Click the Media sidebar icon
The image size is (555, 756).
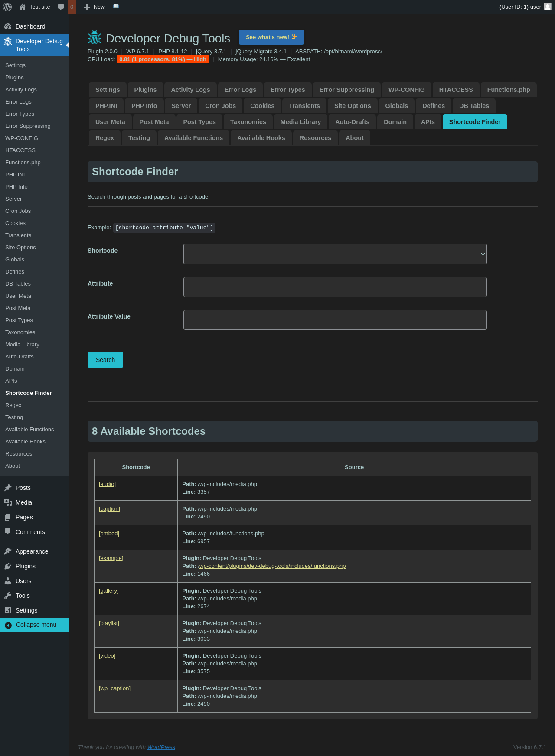pyautogui.click(x=8, y=502)
